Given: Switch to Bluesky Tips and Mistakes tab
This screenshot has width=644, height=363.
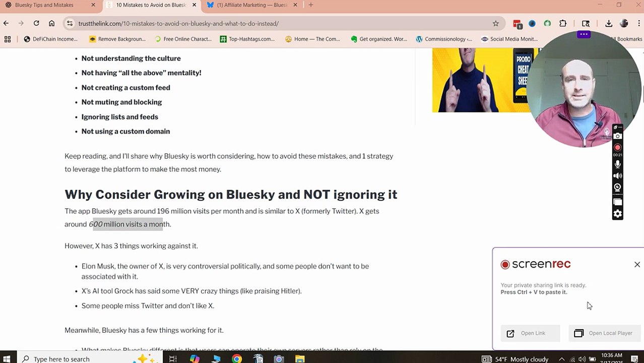Looking at the screenshot, I should coord(44,5).
